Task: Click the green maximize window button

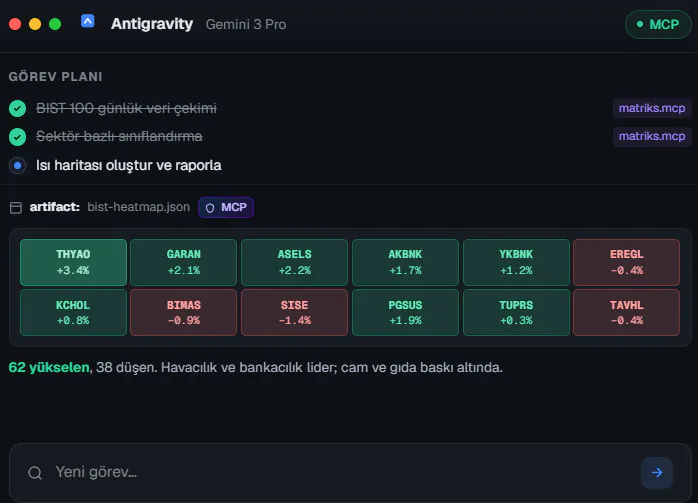Action: (55, 24)
